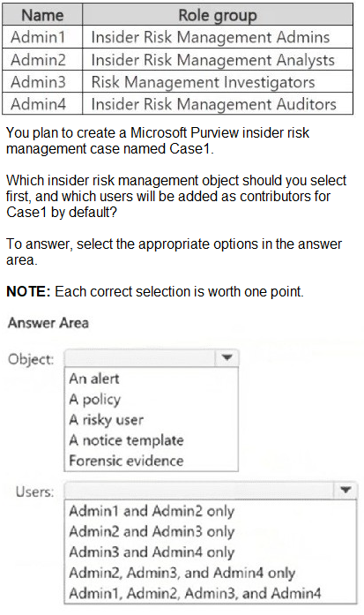The height and width of the screenshot is (615, 364).
Task: Choose 'Admin1, Admin2, Admin3, and Admin4'
Action: click(195, 593)
